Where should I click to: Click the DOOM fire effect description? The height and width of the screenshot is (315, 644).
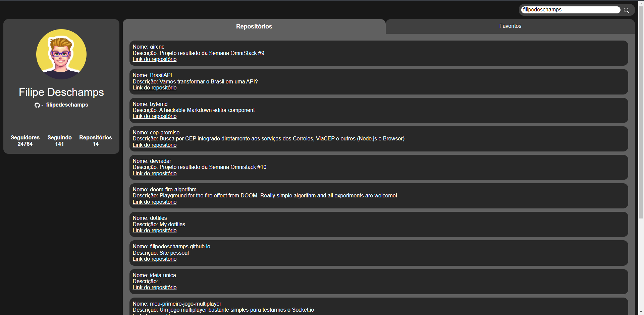[x=265, y=196]
